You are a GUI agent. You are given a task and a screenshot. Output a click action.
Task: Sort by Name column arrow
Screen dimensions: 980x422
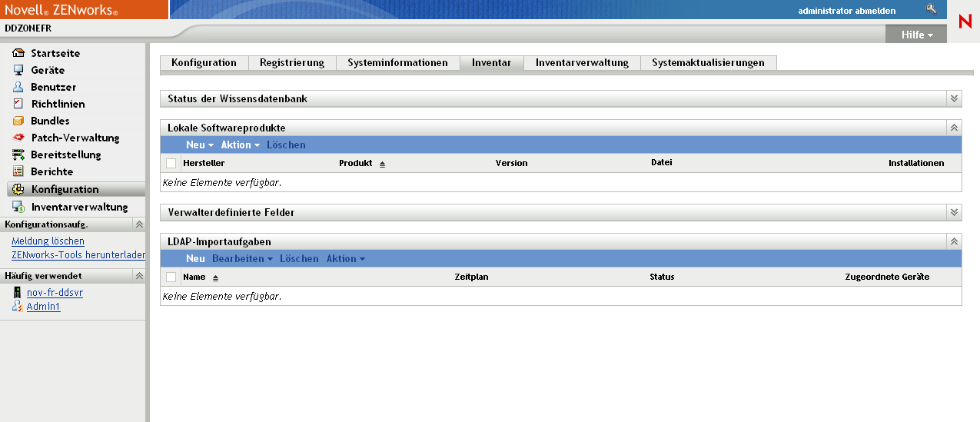pos(215,277)
